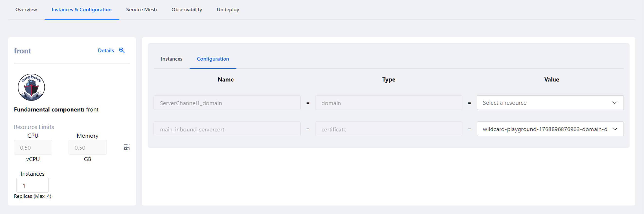Go to the Observability tab
The image size is (644, 214).
click(187, 9)
